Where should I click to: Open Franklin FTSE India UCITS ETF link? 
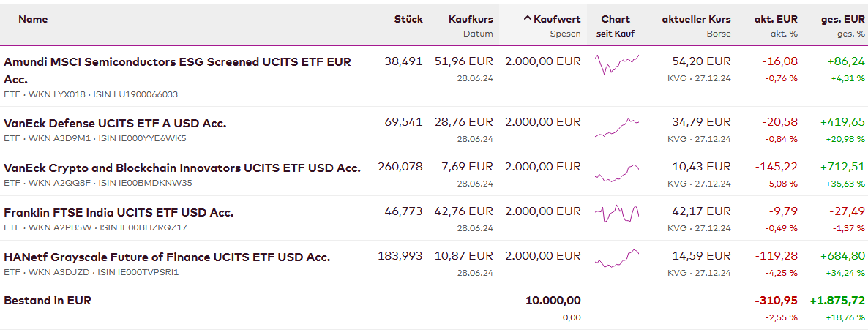(119, 212)
